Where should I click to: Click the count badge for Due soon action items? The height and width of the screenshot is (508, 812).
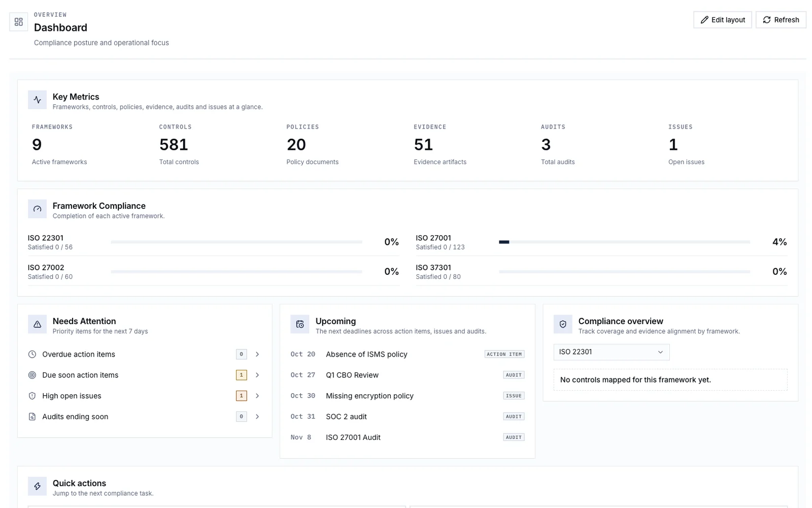pyautogui.click(x=242, y=375)
